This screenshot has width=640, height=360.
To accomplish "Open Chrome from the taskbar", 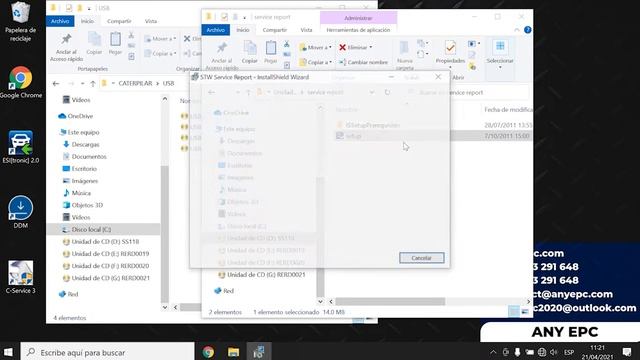I will 208,352.
